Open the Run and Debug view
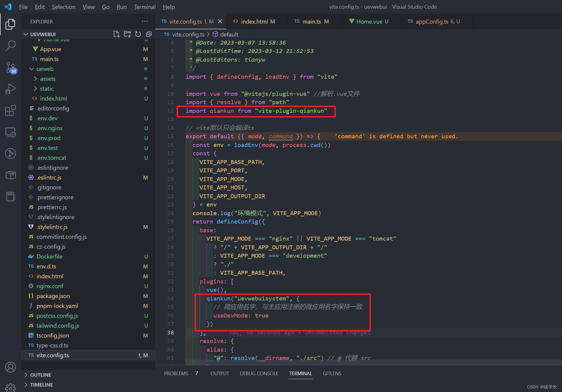The width and height of the screenshot is (562, 392). 10,89
